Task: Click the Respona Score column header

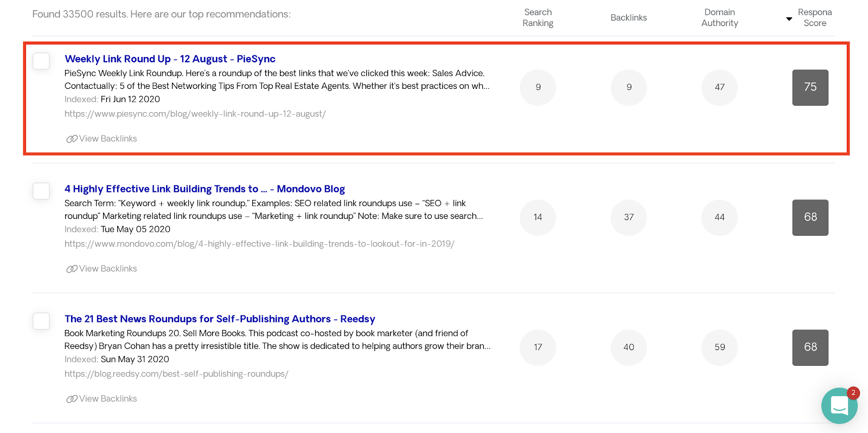Action: 815,18
